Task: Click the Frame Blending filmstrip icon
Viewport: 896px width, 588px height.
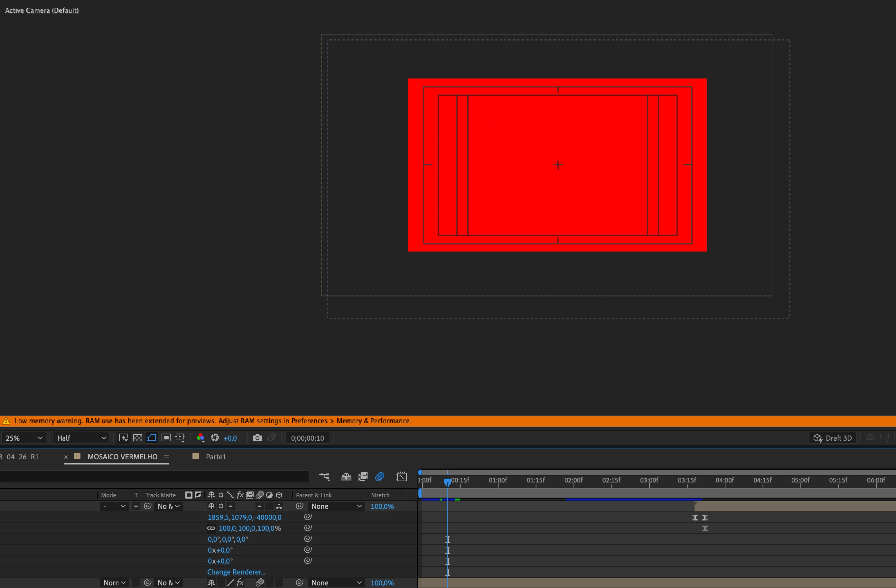Action: pos(363,477)
